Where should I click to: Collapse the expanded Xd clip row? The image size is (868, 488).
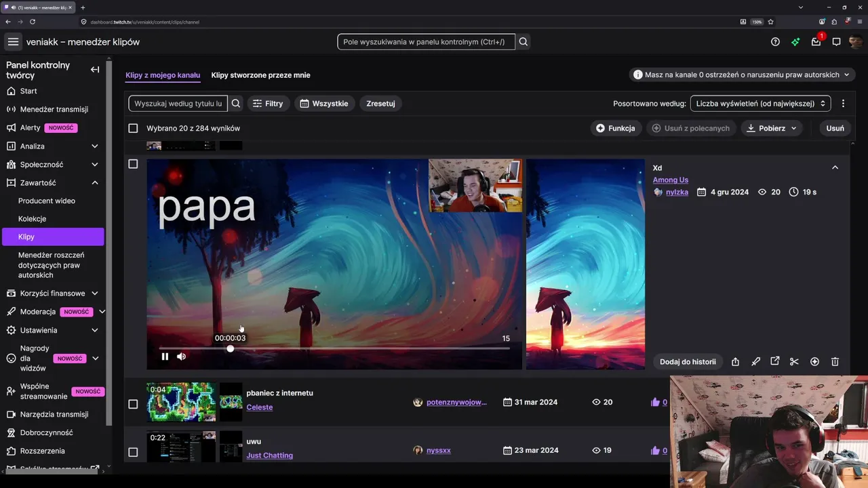pos(835,167)
